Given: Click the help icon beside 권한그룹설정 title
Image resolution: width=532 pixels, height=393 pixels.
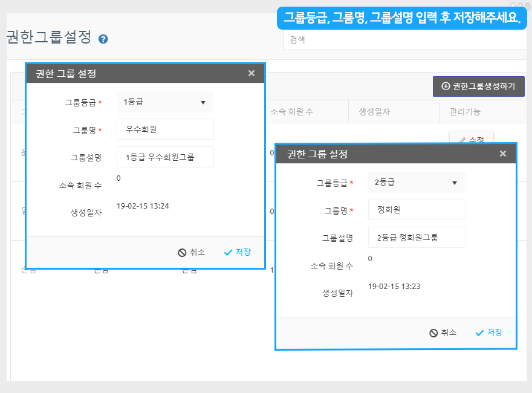Looking at the screenshot, I should [103, 39].
